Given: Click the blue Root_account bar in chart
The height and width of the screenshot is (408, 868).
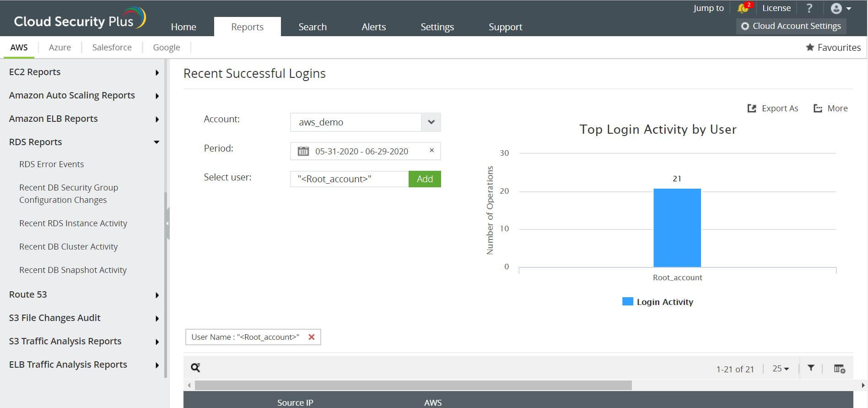Looking at the screenshot, I should [x=677, y=228].
